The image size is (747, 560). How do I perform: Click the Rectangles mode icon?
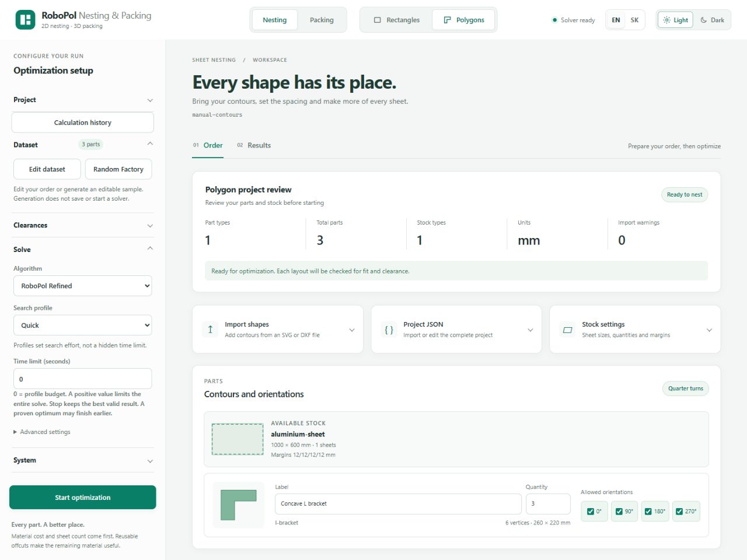378,20
